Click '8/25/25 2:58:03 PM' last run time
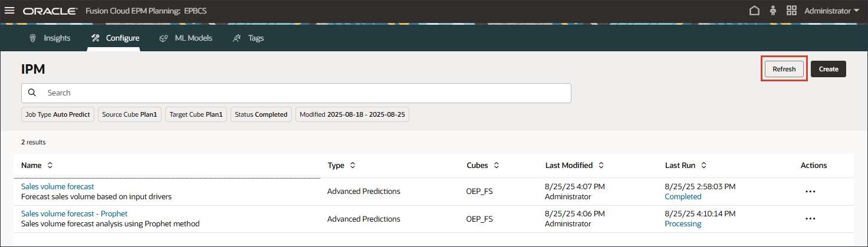The height and width of the screenshot is (247, 868). 700,186
